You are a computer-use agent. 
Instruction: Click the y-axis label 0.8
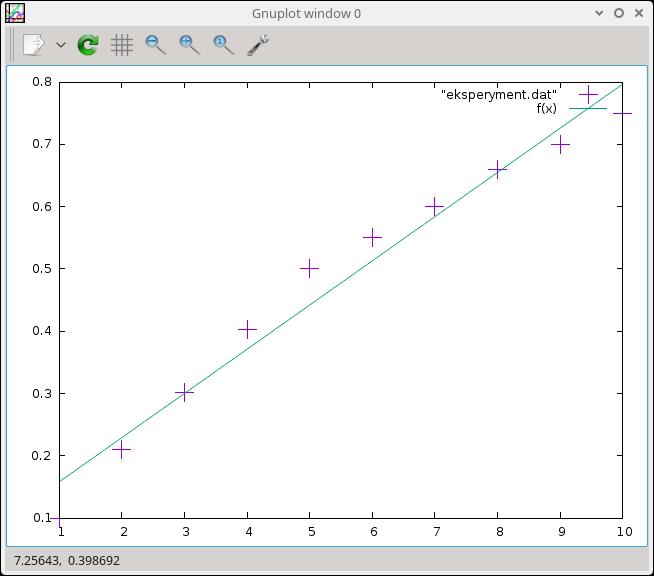[x=42, y=82]
